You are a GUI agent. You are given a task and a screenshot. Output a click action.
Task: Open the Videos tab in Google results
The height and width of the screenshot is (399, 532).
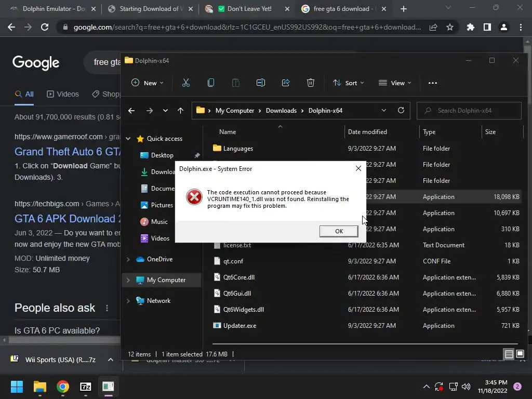[x=63, y=95]
